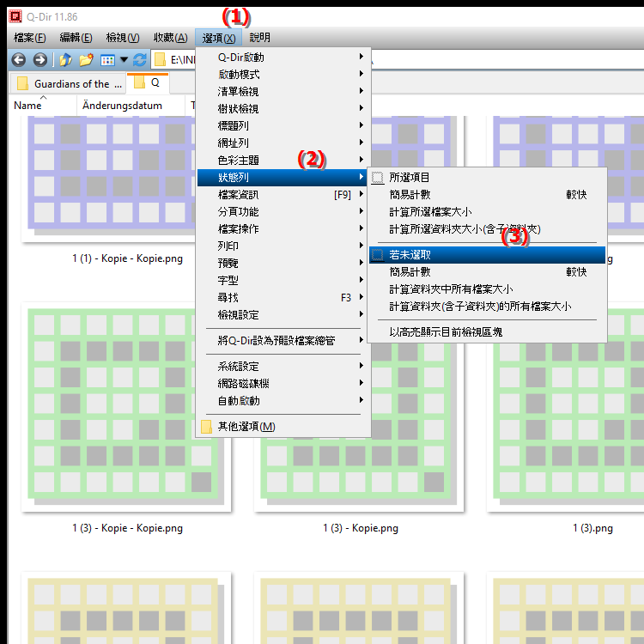
Task: Select the 1 (3).png thumbnail
Action: (x=566, y=407)
